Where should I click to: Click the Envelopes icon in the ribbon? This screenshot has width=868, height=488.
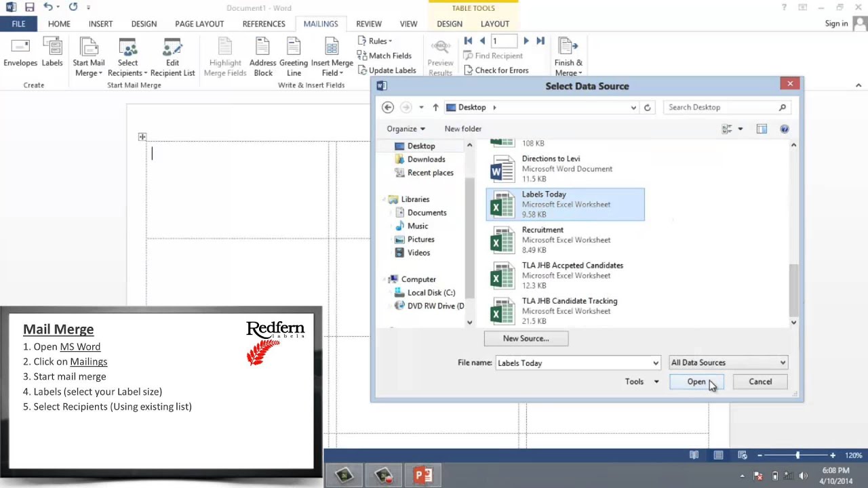tap(20, 54)
